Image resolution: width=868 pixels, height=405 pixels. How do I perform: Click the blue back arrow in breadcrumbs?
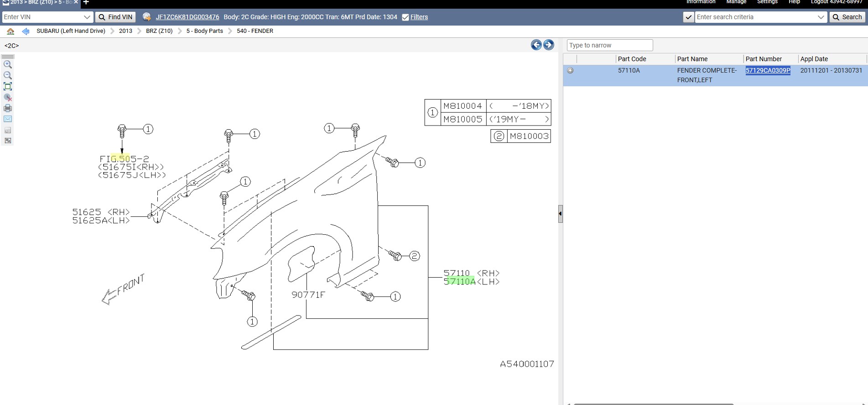pyautogui.click(x=26, y=31)
